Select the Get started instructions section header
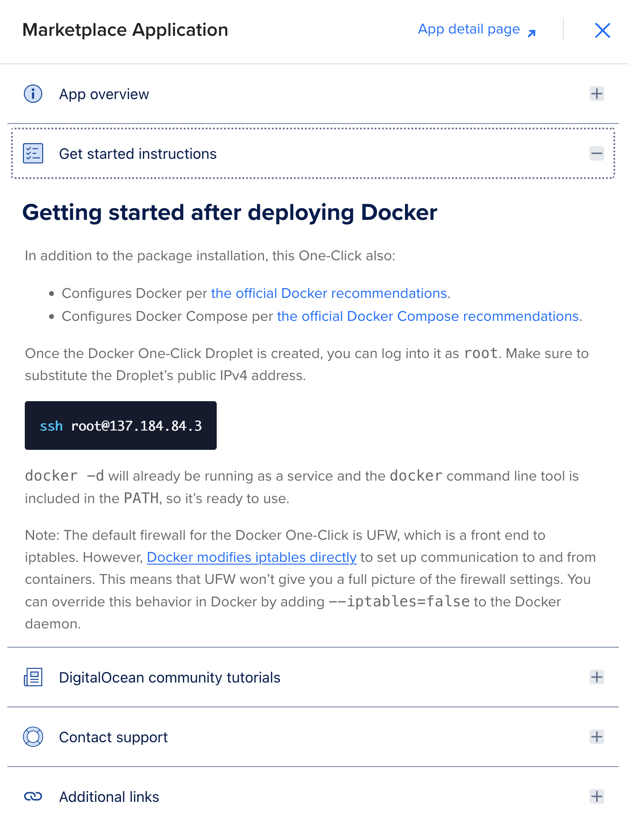 [138, 153]
